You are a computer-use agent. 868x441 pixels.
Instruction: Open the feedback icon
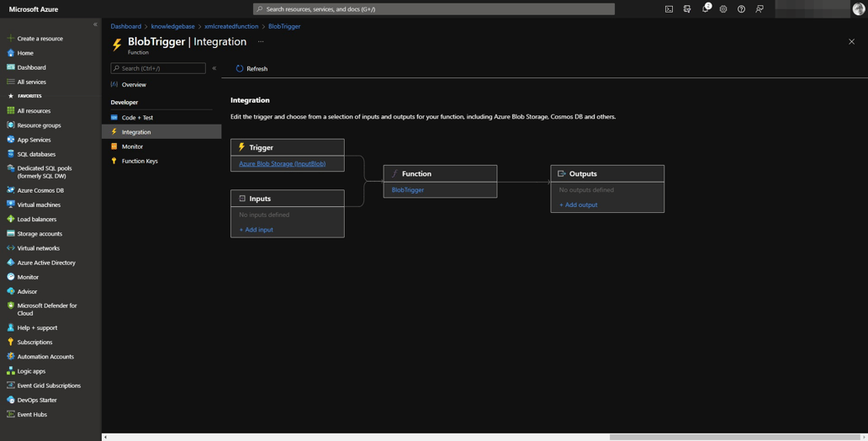tap(759, 9)
